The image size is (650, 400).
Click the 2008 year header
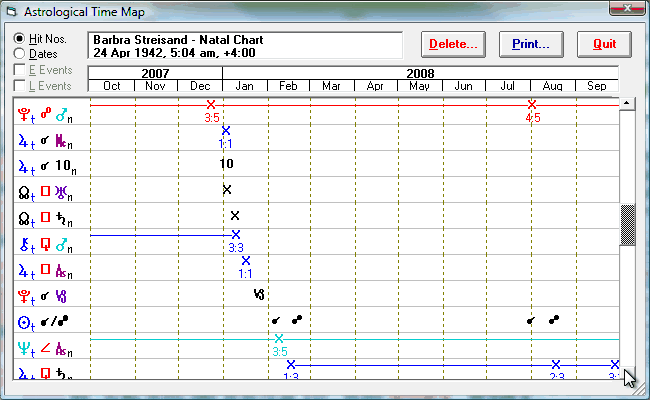point(420,73)
